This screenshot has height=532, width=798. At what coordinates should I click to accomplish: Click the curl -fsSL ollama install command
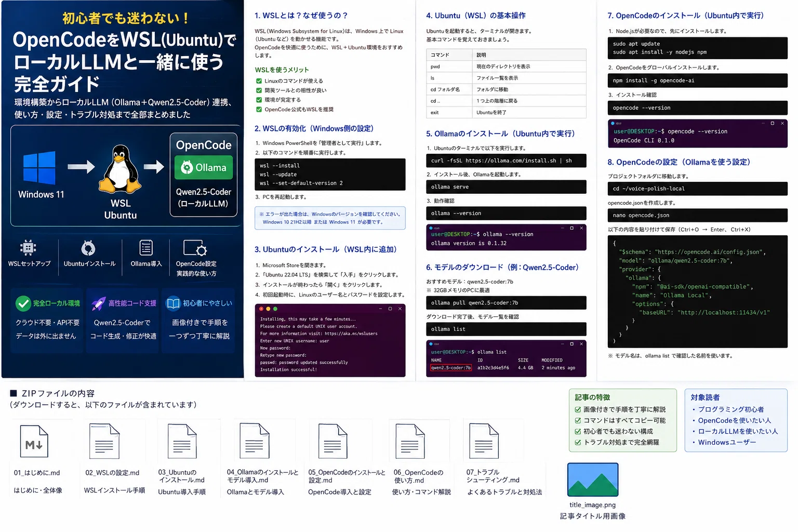(x=506, y=161)
